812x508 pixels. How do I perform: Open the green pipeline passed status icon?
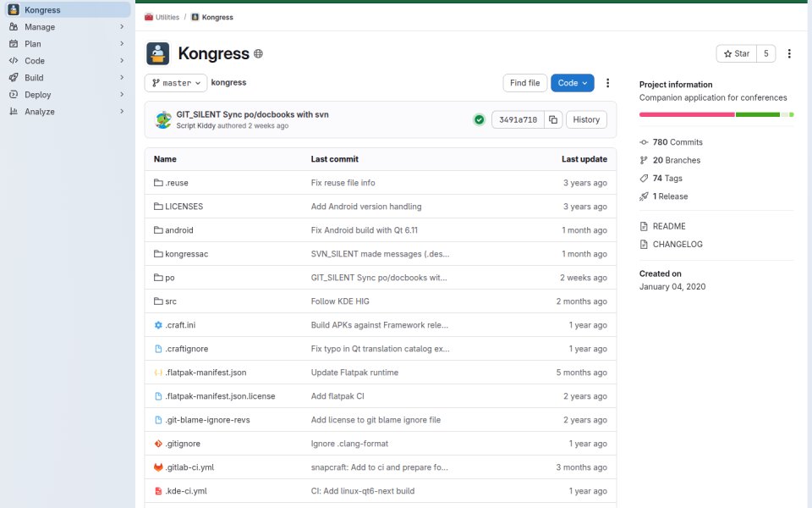point(479,119)
